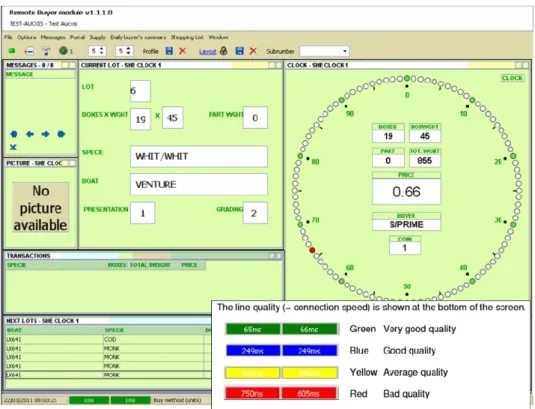Delete message with the blue X icon
Image resolution: width=535 pixels, height=409 pixels.
(x=13, y=147)
